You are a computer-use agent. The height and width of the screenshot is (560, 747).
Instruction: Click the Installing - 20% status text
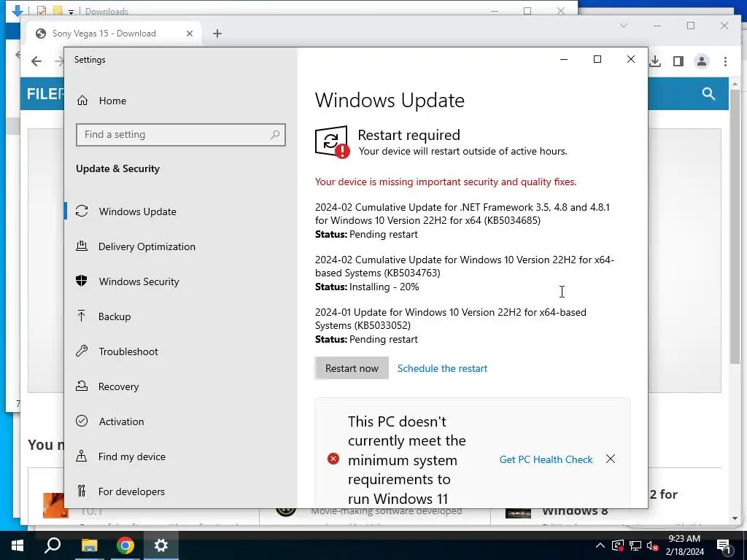pos(384,287)
